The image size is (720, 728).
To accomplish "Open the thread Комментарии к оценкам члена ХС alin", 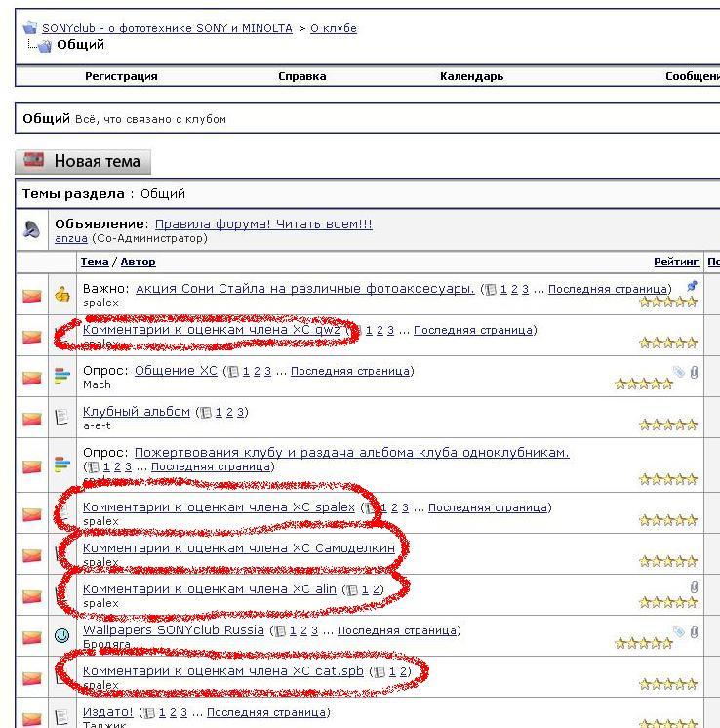I will tap(209, 589).
